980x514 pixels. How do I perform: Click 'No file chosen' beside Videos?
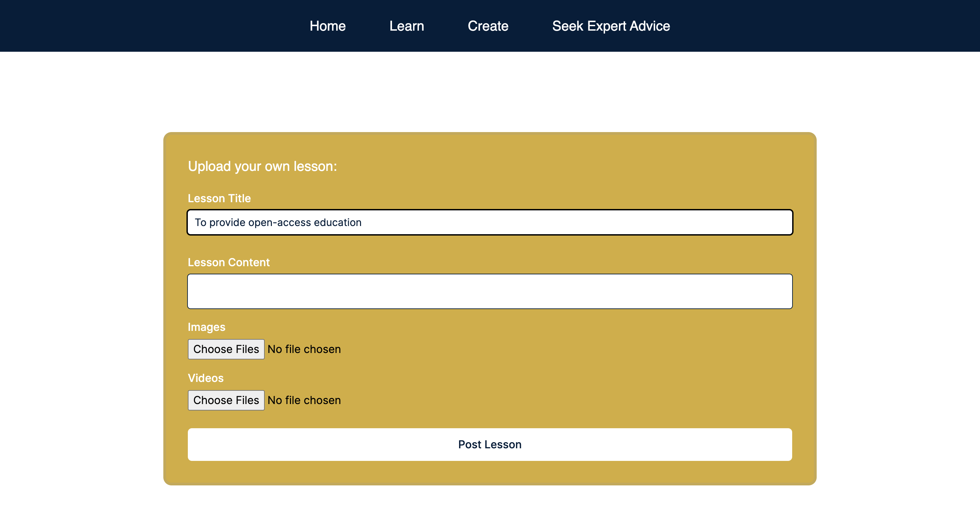(x=304, y=400)
